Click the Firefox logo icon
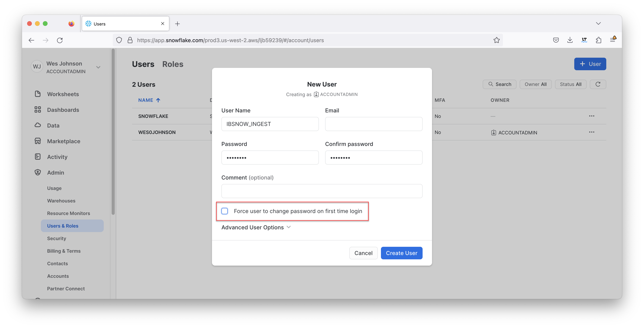Viewport: 644px width, 328px height. 71,24
